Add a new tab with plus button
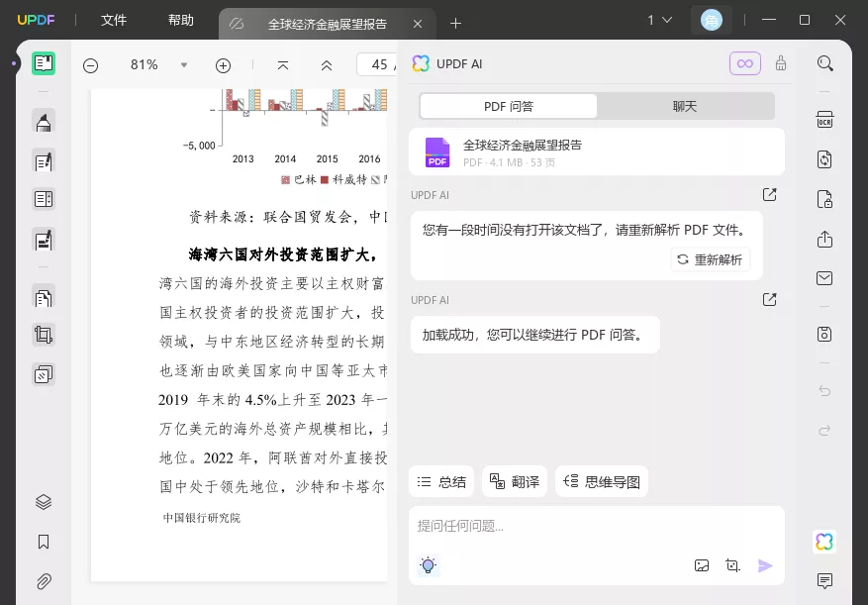Viewport: 868px width, 605px height. pos(455,24)
